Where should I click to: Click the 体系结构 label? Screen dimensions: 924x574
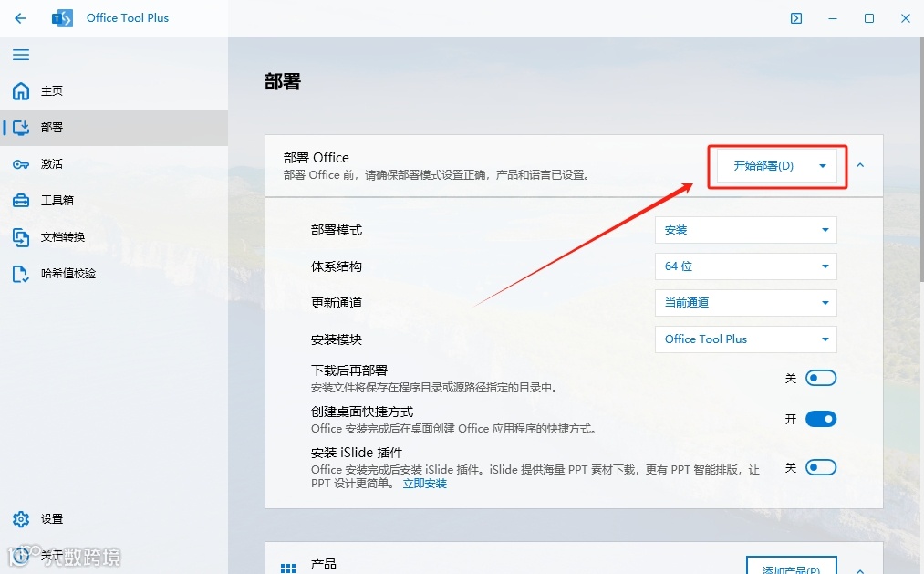336,266
